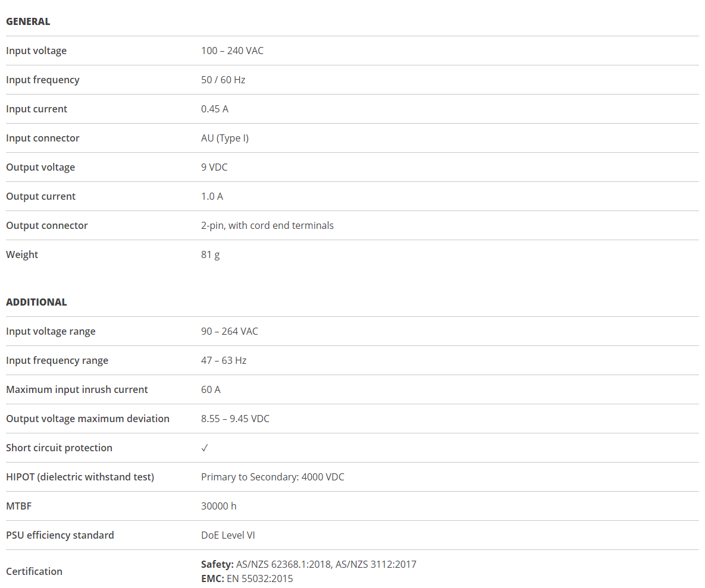This screenshot has width=705, height=588.
Task: Click the DoE Level VI efficiency value
Action: click(228, 536)
